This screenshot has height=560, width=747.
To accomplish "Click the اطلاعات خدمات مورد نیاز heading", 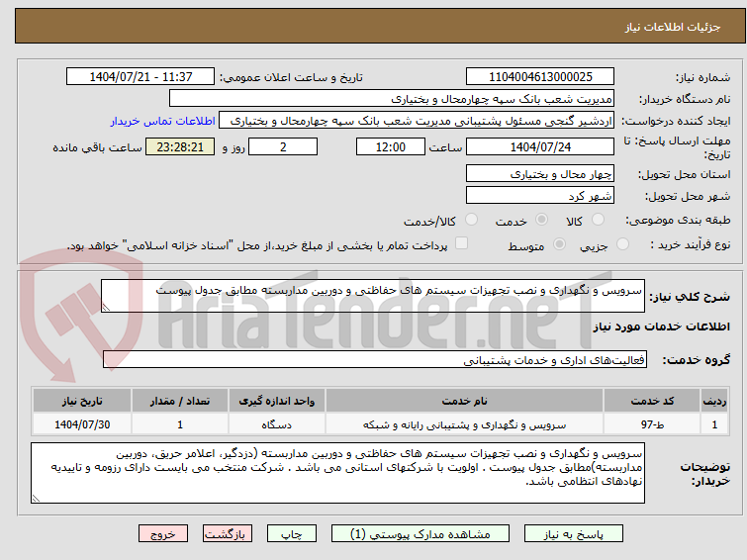I will coord(661,327).
